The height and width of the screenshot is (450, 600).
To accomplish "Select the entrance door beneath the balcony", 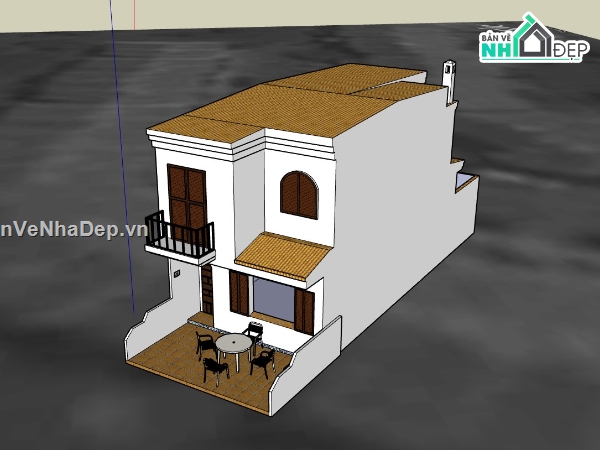I will point(207,289).
